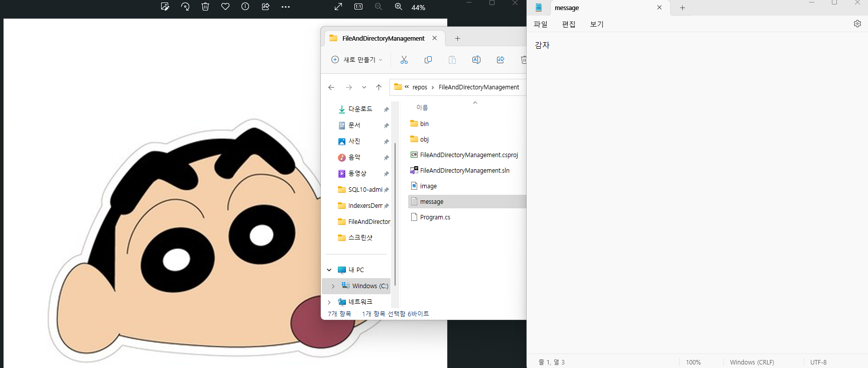The image size is (868, 368).
Task: Go up one folder level in Explorer
Action: point(379,87)
